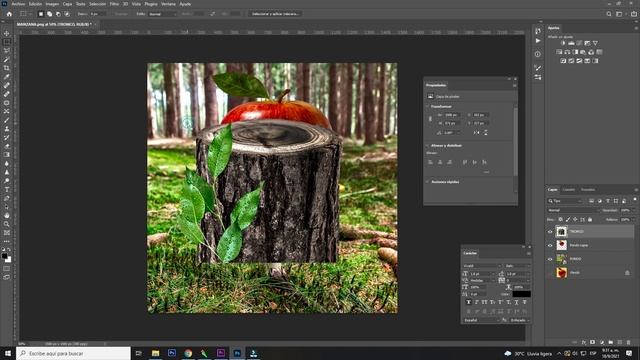Open the Imagen menu
Screen dimensions: 640x360
[x=52, y=4]
